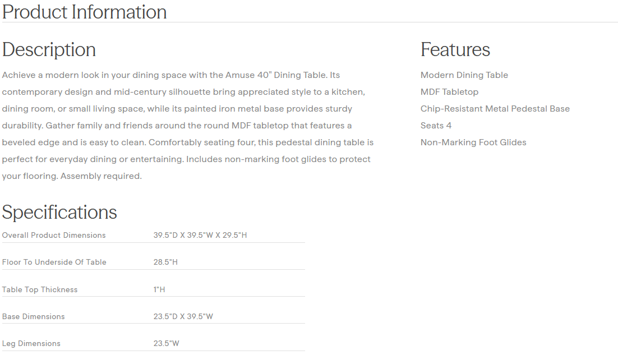Select the Modern Dining Table feature item
Screen dimensions: 618x364
point(464,75)
